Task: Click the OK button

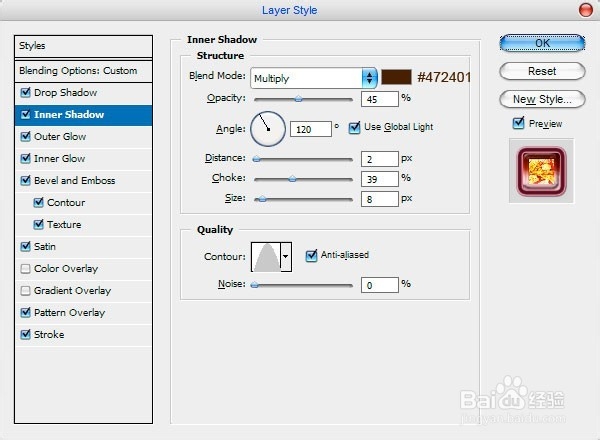Action: click(542, 43)
